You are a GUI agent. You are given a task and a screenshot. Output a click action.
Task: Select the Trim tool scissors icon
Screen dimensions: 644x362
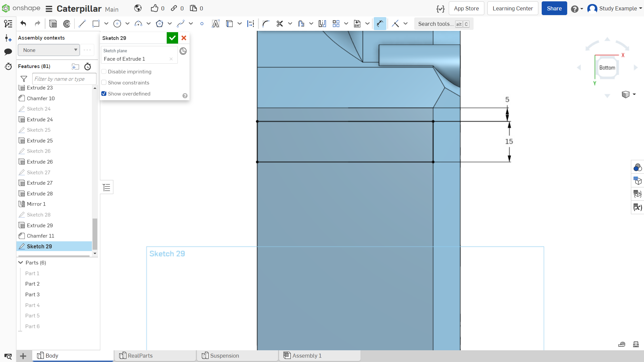(x=280, y=24)
